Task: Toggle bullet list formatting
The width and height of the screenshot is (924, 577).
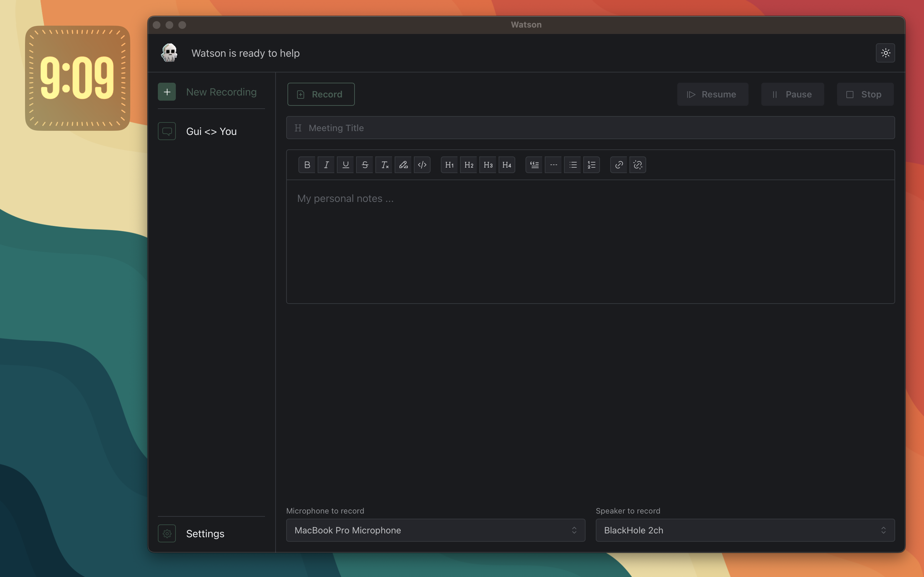Action: pyautogui.click(x=572, y=165)
